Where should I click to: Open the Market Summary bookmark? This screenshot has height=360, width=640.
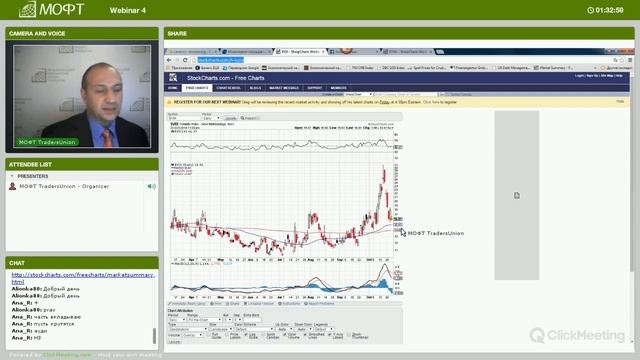(x=553, y=68)
